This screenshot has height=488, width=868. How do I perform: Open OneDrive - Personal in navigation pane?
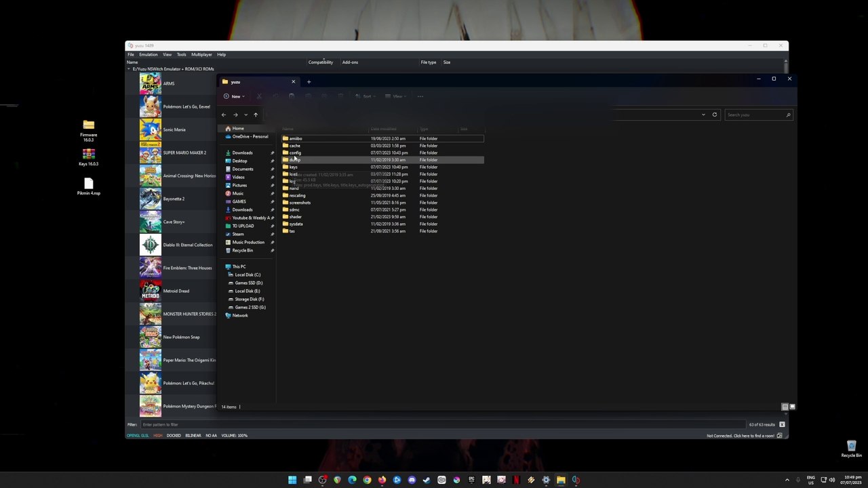(250, 137)
